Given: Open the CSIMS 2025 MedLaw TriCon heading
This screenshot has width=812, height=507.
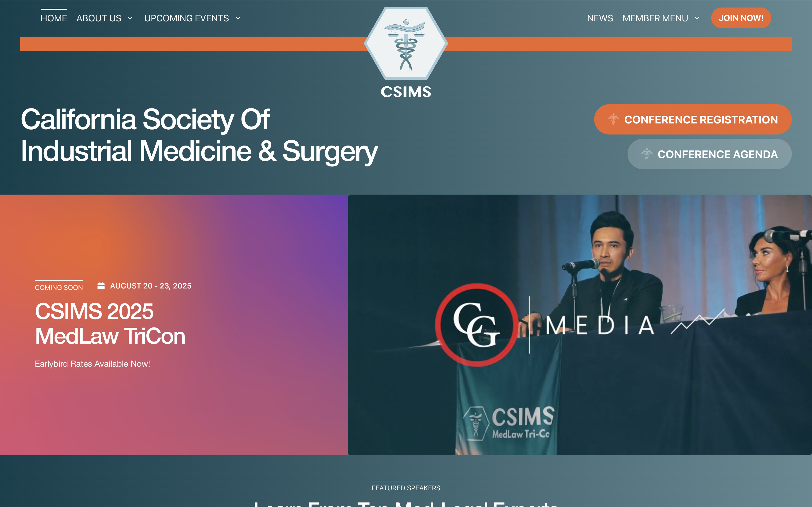Looking at the screenshot, I should [110, 324].
